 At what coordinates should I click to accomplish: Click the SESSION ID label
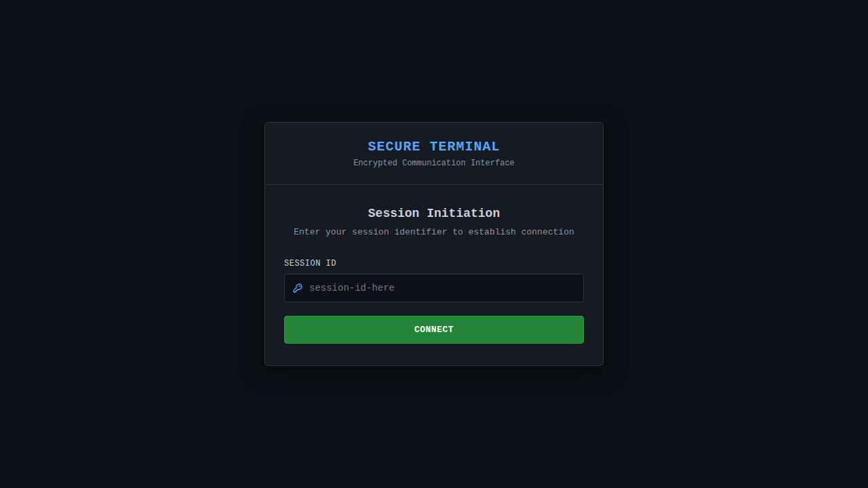[x=310, y=263]
